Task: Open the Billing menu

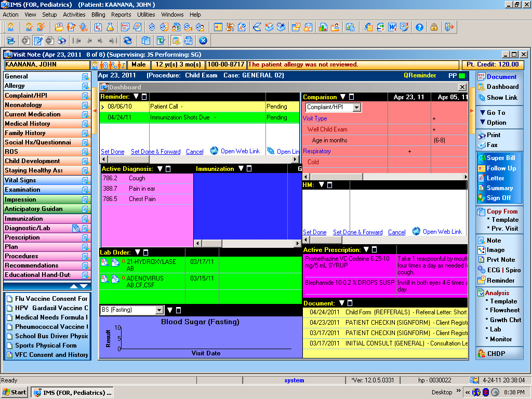Action: tap(98, 15)
